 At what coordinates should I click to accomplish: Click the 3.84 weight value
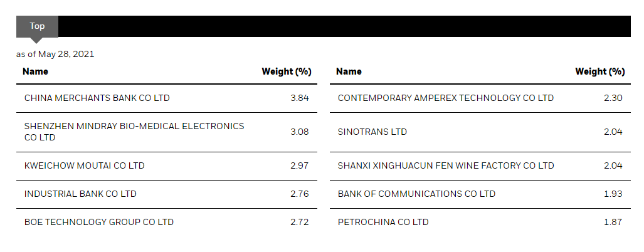[x=299, y=98]
